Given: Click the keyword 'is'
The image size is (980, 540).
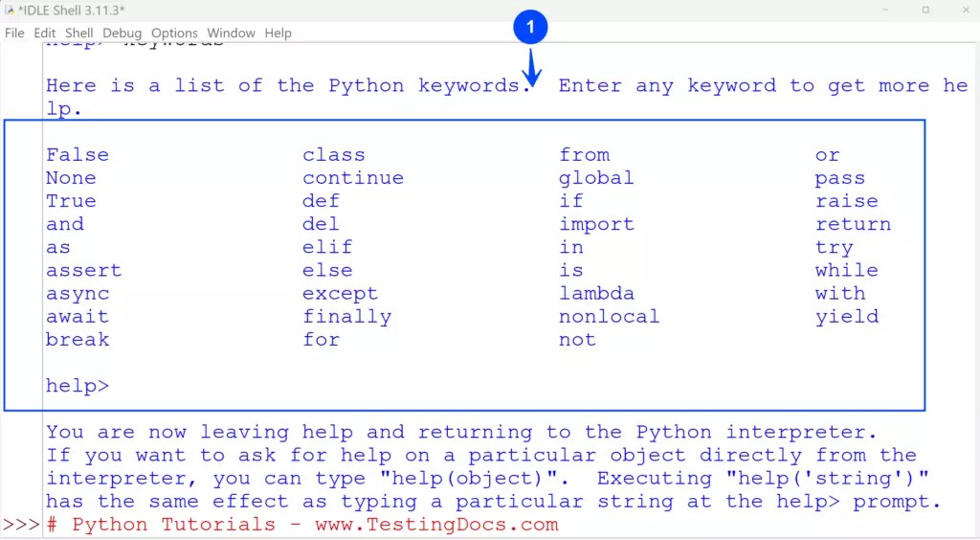Looking at the screenshot, I should [x=571, y=271].
